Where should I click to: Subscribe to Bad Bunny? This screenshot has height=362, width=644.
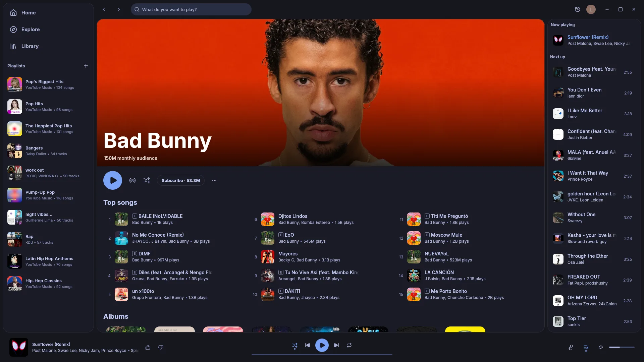point(181,180)
